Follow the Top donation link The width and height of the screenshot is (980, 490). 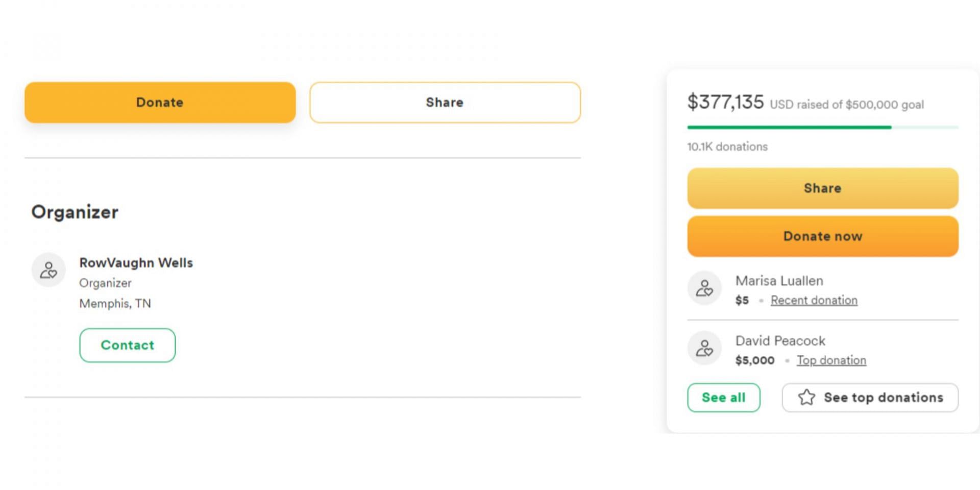tap(831, 360)
